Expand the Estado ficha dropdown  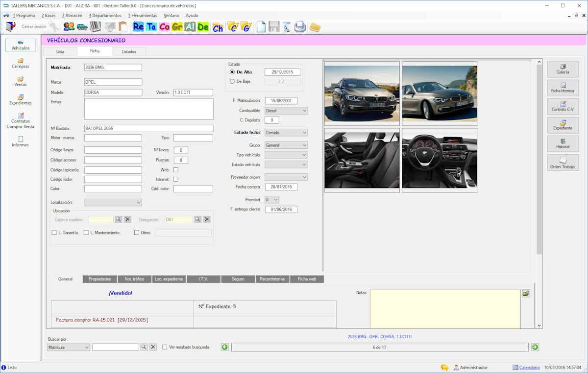point(304,133)
